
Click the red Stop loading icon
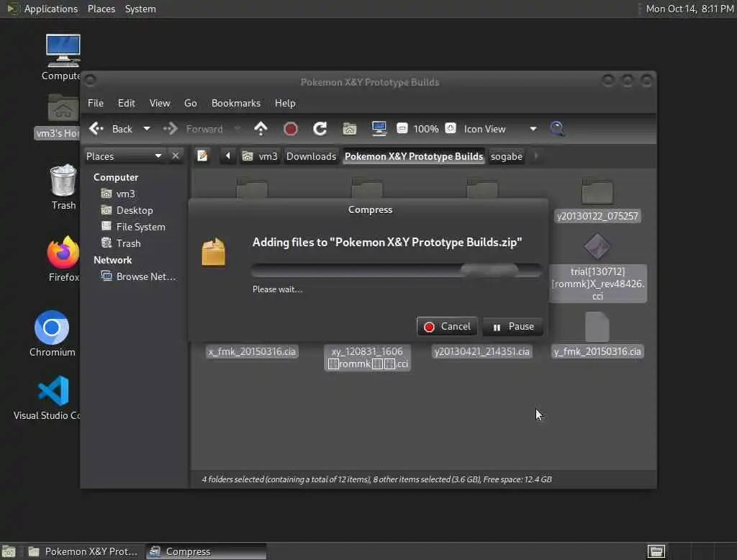click(291, 128)
